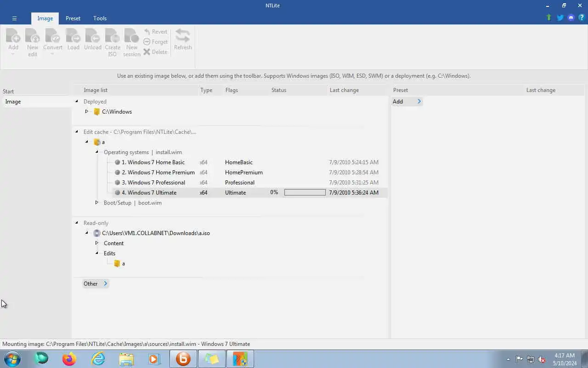Open Internet Explorer from the taskbar
The width and height of the screenshot is (588, 368).
(x=98, y=359)
